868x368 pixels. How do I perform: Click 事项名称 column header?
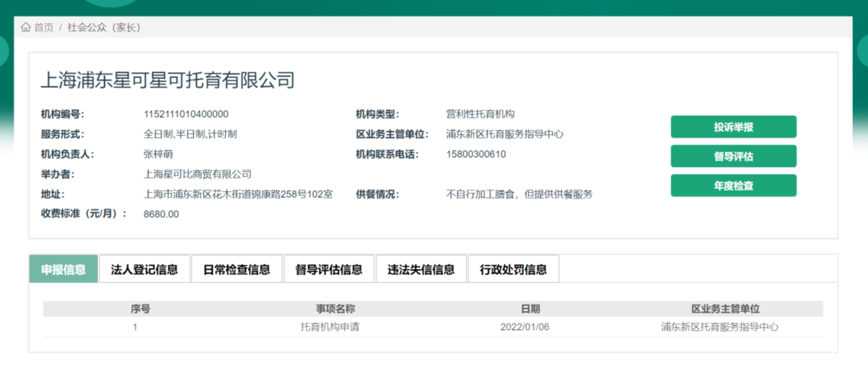335,309
